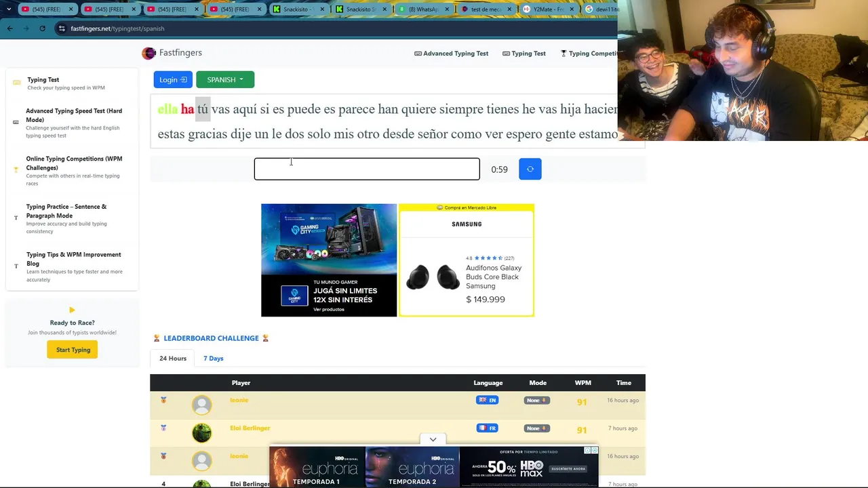Click the keyboard icon beside Advanced Typing Speed Test
This screenshot has height=488, width=868.
tap(16, 122)
